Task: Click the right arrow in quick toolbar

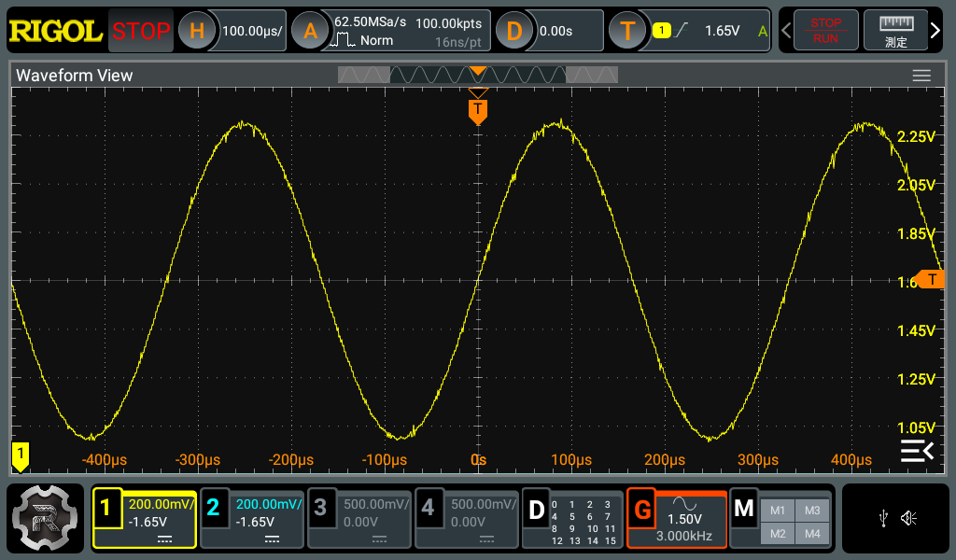Action: (935, 30)
